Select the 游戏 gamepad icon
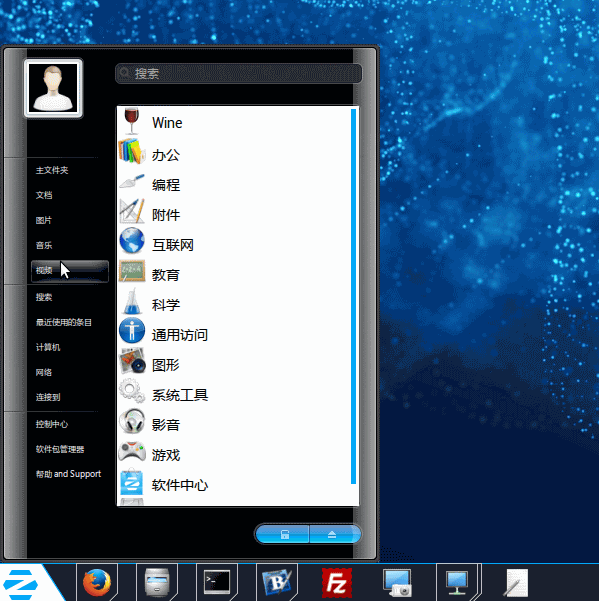This screenshot has width=599, height=601. pos(132,452)
